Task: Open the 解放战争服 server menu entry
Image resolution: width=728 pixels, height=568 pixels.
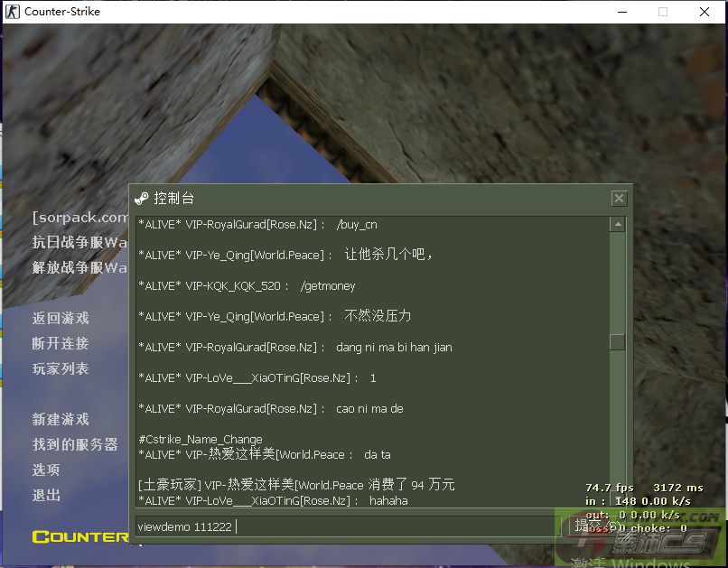Action: (79, 268)
